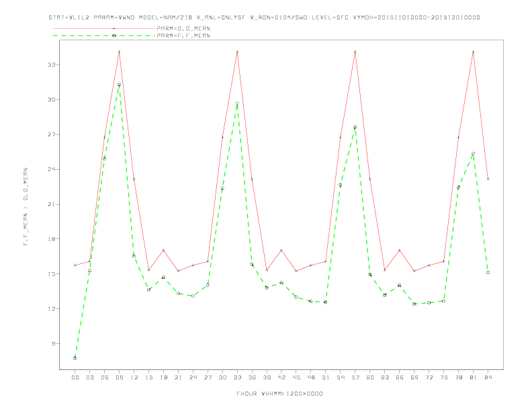
Task: Click the y-axis tick label 30
Action: (x=52, y=99)
